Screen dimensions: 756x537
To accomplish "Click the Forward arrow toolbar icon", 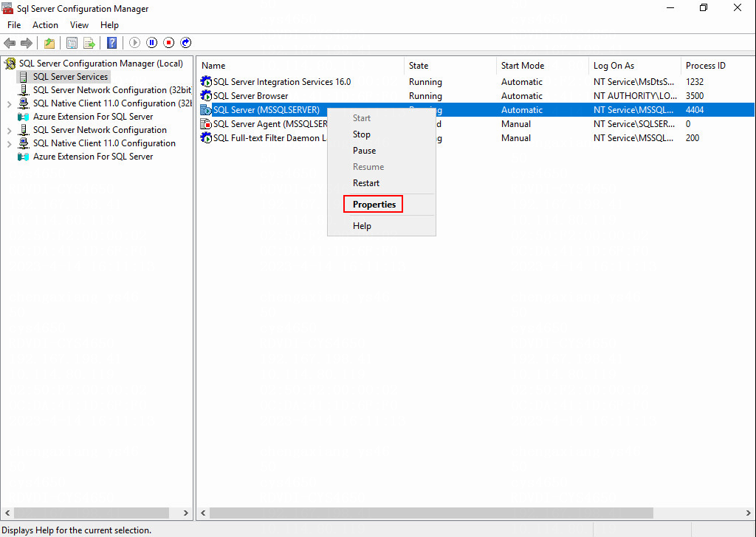I will (26, 43).
